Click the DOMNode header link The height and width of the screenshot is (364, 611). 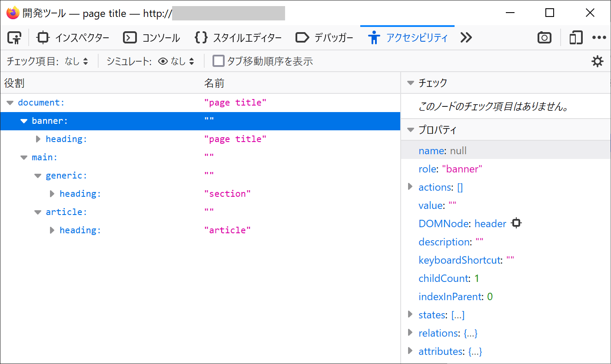tap(490, 224)
